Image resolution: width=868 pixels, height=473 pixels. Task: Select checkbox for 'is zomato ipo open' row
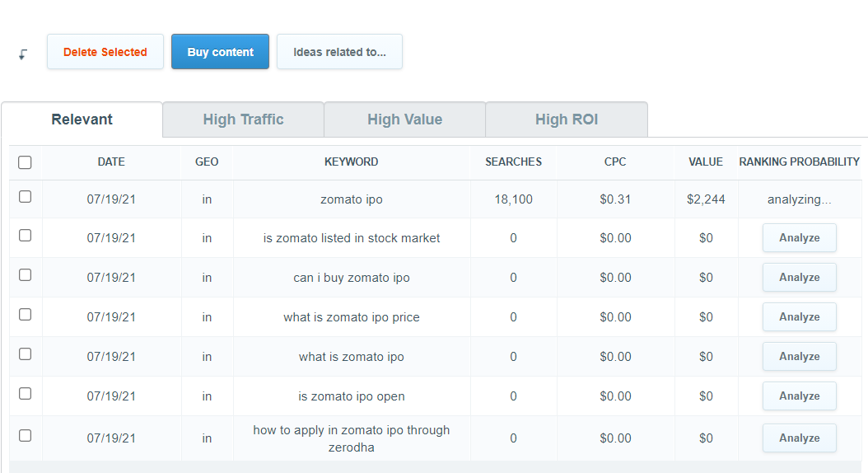point(25,393)
